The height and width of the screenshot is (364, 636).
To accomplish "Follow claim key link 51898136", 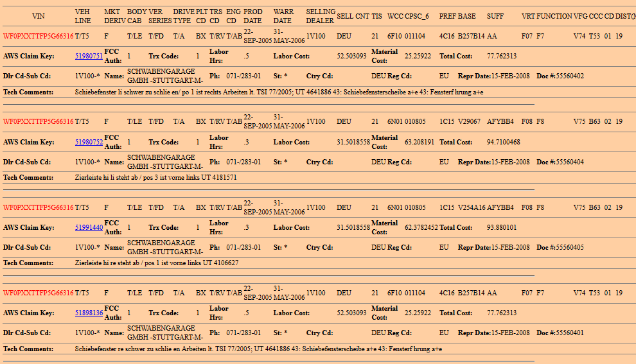I will click(89, 313).
